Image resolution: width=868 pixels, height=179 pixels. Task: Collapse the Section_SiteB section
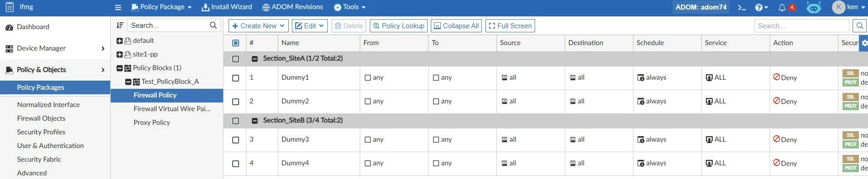(x=255, y=121)
